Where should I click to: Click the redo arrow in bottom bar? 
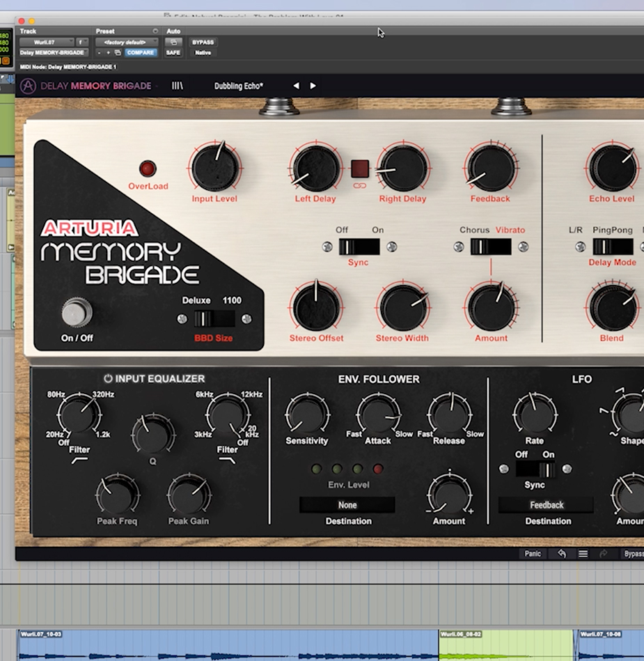point(604,554)
